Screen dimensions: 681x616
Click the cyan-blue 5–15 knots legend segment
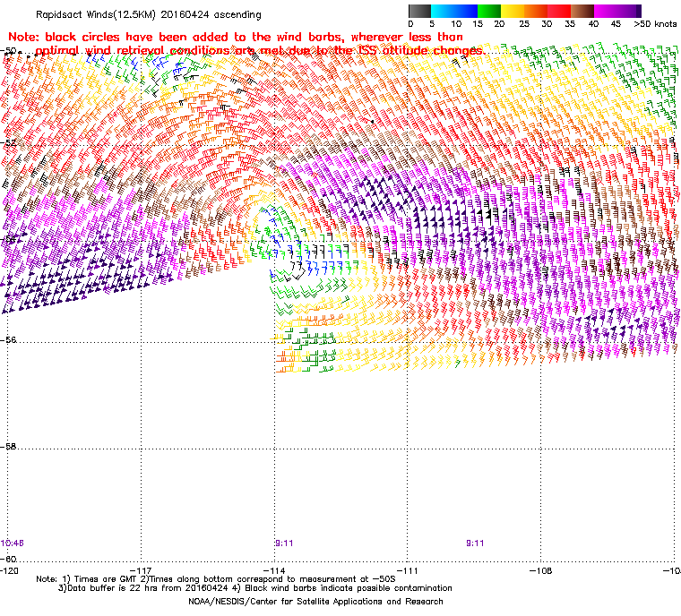point(454,11)
